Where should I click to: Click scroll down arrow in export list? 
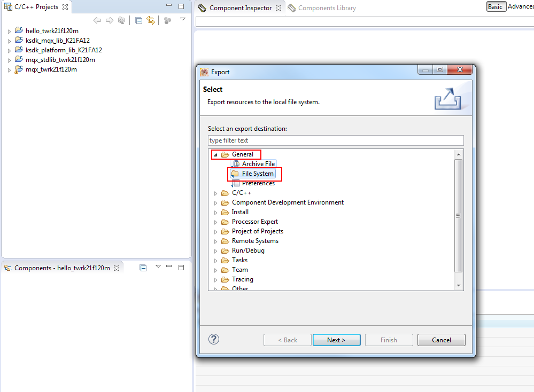pos(459,286)
